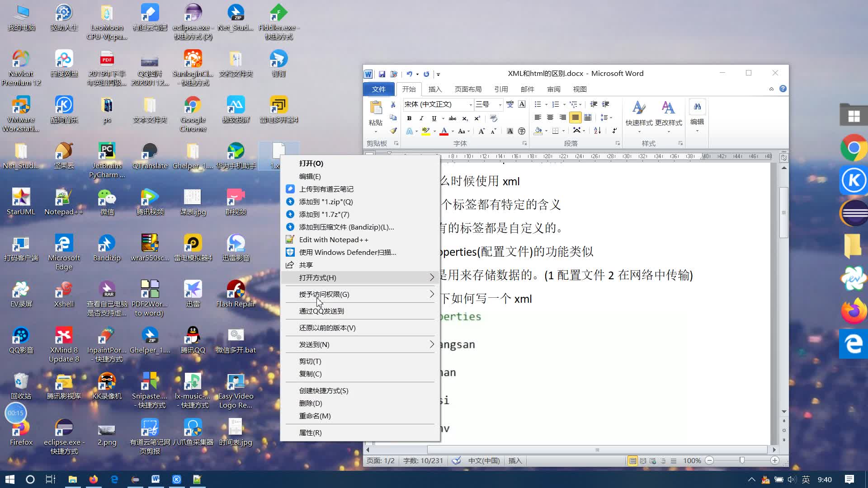Click the Shrink Font icon
Screen dimensions: 868x488
click(x=494, y=131)
